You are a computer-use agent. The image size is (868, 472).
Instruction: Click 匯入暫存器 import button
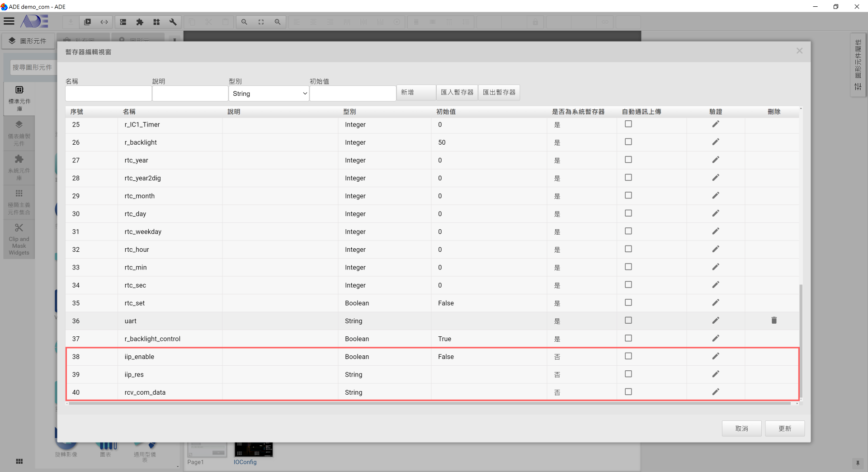[x=457, y=93]
